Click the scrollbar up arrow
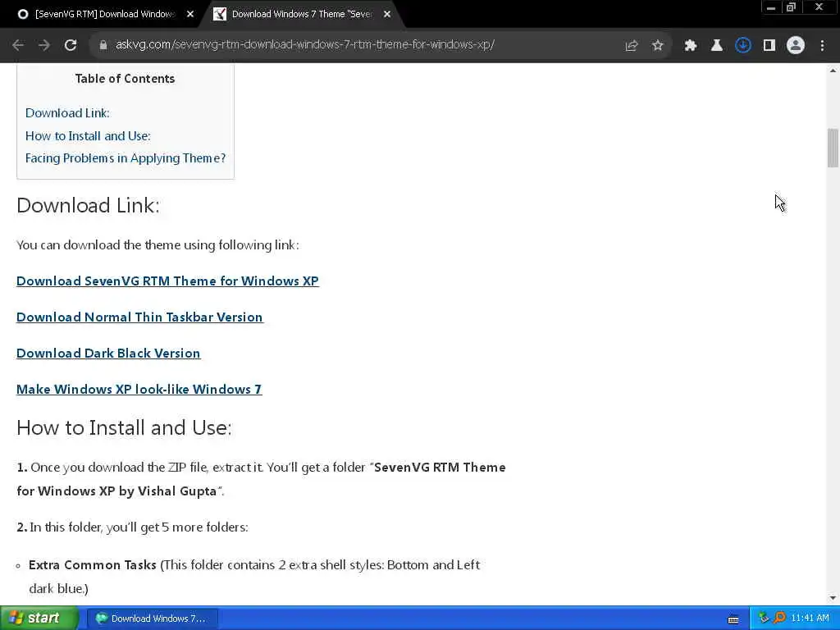 click(x=833, y=71)
